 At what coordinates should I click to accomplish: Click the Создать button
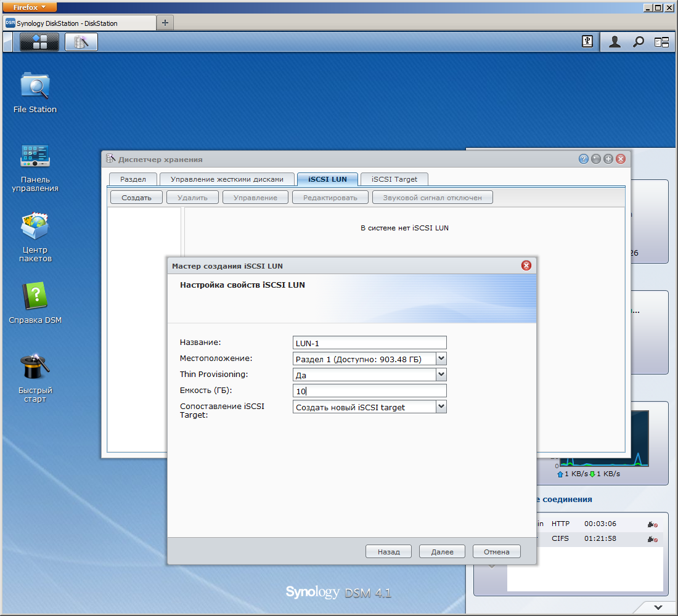(x=136, y=198)
